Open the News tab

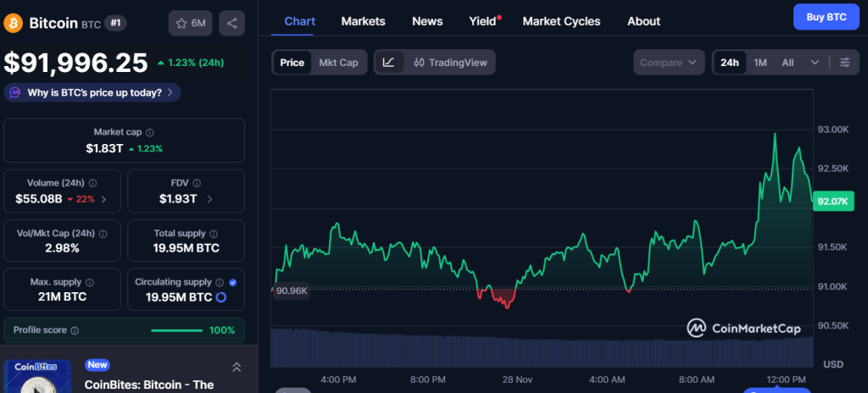(427, 21)
